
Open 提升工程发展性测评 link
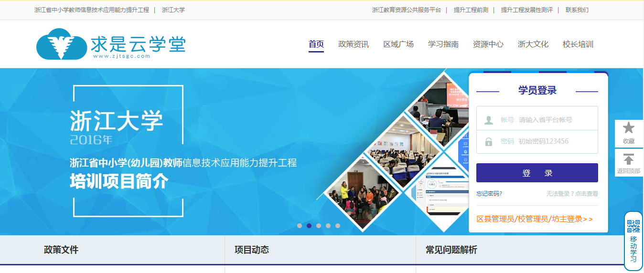(527, 10)
